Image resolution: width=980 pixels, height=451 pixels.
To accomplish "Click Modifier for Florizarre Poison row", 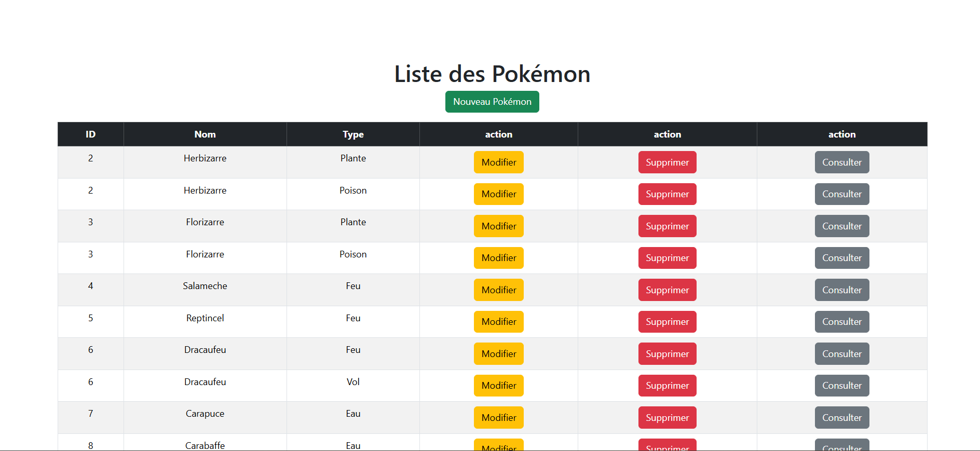I will click(x=498, y=258).
